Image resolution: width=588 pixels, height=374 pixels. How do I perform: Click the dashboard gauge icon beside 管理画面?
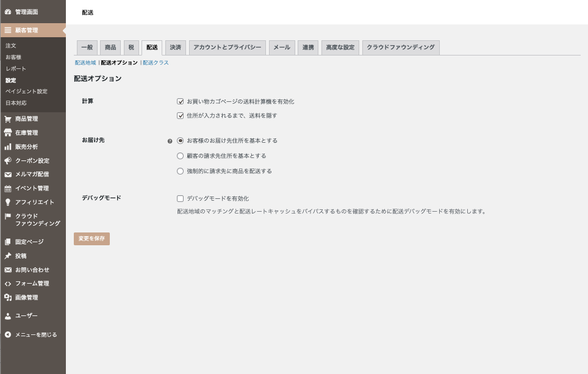8,12
